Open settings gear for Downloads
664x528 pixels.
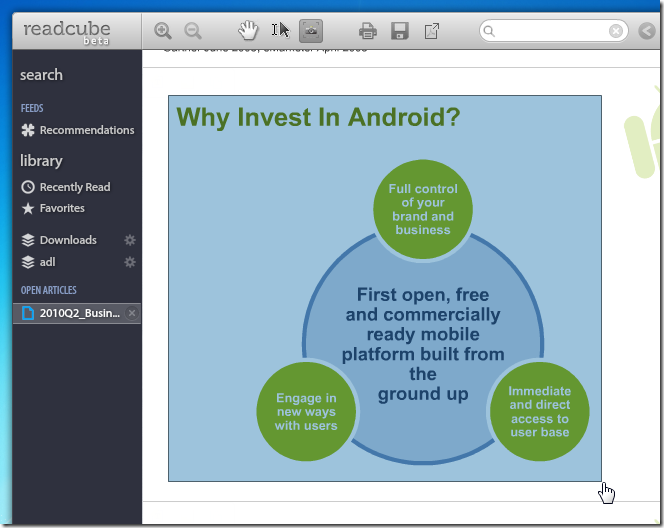coord(129,240)
